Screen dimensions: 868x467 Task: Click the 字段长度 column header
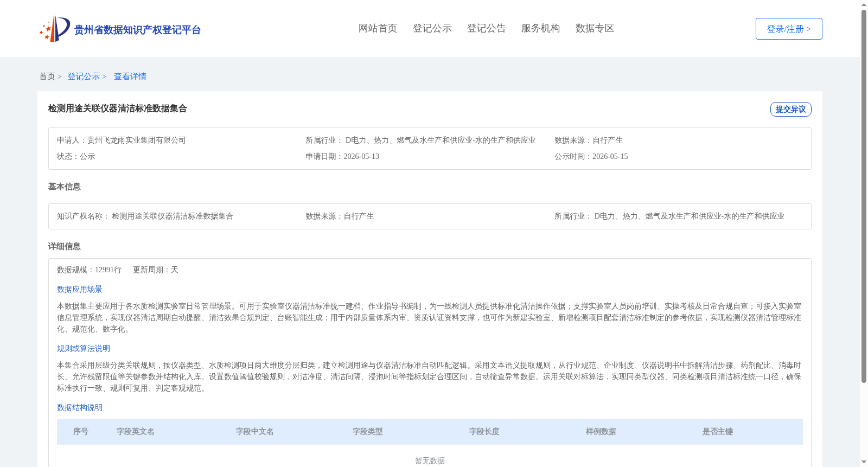pos(484,432)
